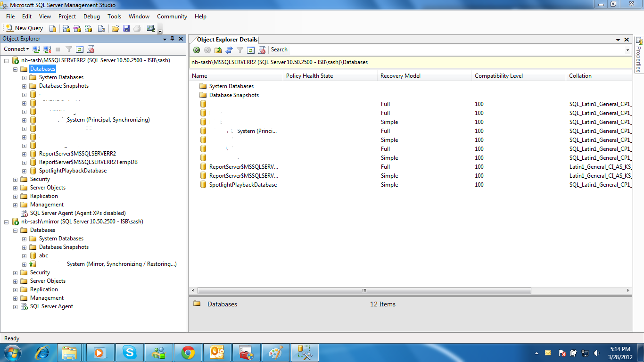The width and height of the screenshot is (644, 362).
Task: Click the Save toolbar icon
Action: point(126,28)
